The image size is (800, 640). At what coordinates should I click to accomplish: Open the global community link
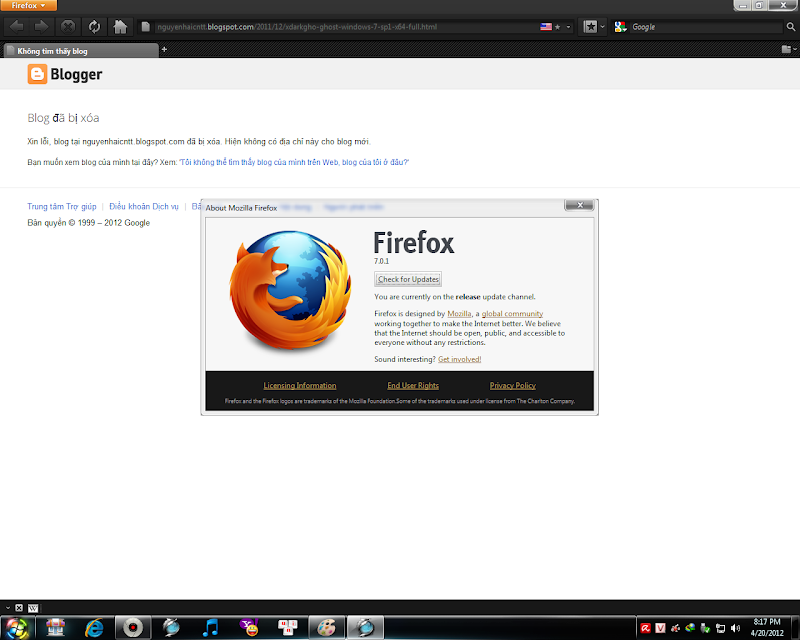(x=512, y=313)
